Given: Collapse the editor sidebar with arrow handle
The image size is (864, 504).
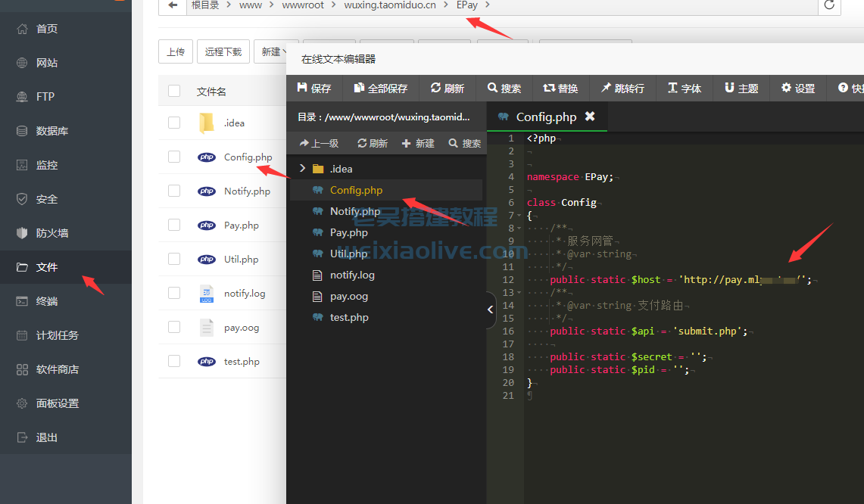Looking at the screenshot, I should (490, 310).
